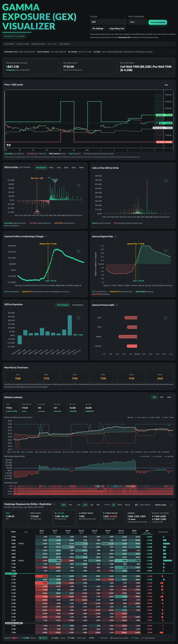
Task: Click info icon next to Gamma Profile title
Action: (x=46, y=236)
